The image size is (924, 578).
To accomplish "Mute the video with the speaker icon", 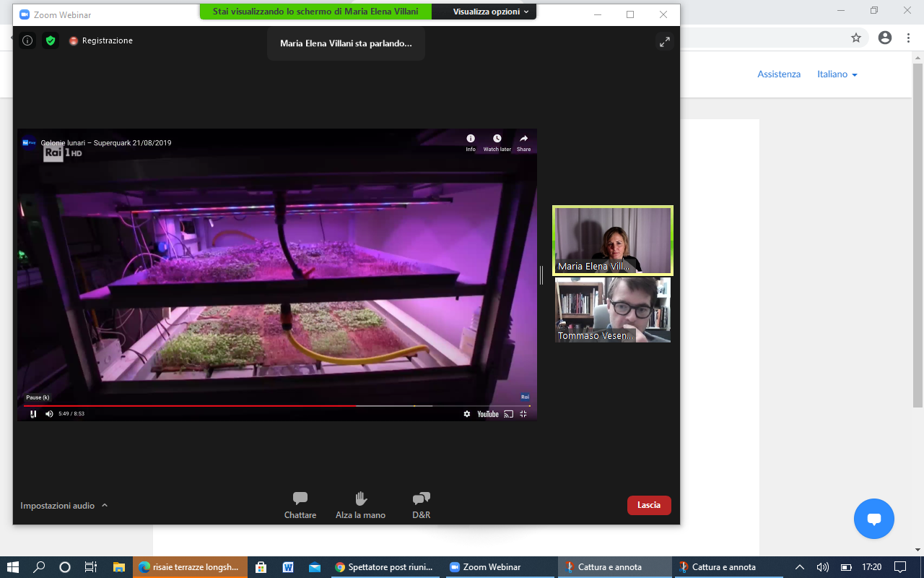I will (49, 414).
